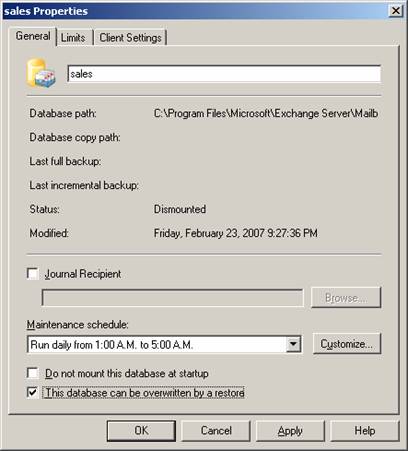Image resolution: width=408 pixels, height=451 pixels.
Task: Click the Browse button for journal recipient
Action: point(346,297)
